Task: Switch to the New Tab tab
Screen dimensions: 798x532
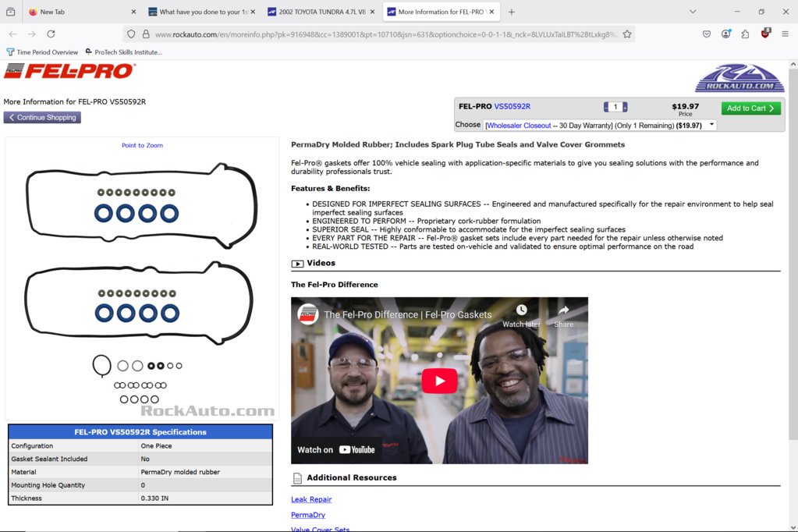Action: coord(81,12)
